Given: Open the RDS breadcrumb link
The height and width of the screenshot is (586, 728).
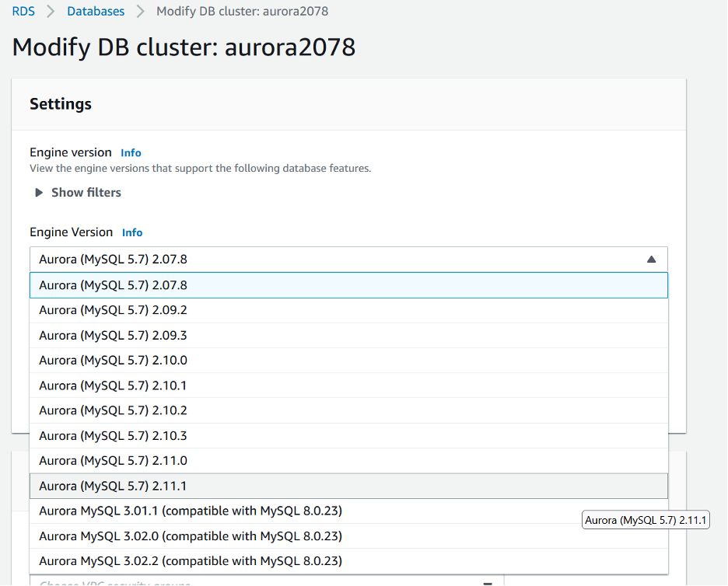Looking at the screenshot, I should click(23, 11).
